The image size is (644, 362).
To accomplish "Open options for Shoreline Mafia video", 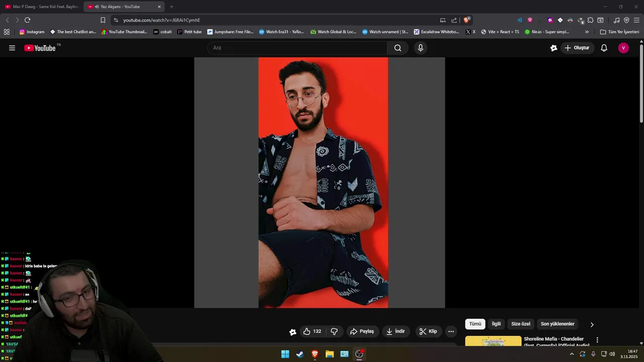I will click(x=597, y=340).
